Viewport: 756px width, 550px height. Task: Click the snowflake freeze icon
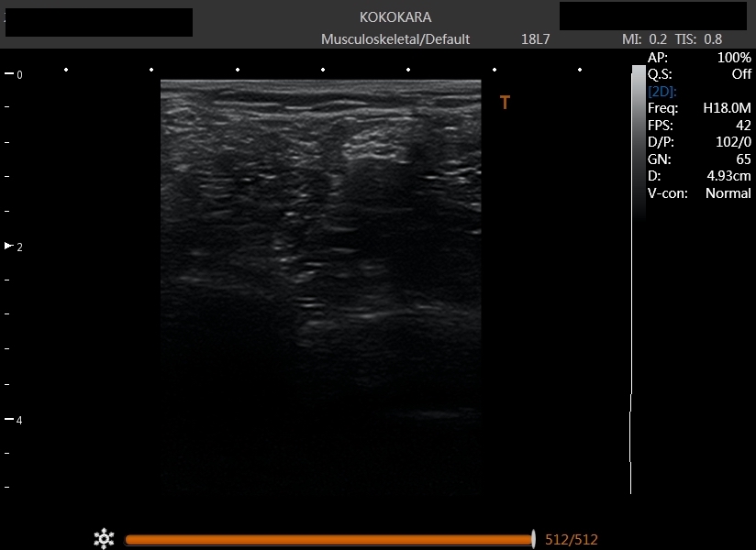tap(105, 539)
